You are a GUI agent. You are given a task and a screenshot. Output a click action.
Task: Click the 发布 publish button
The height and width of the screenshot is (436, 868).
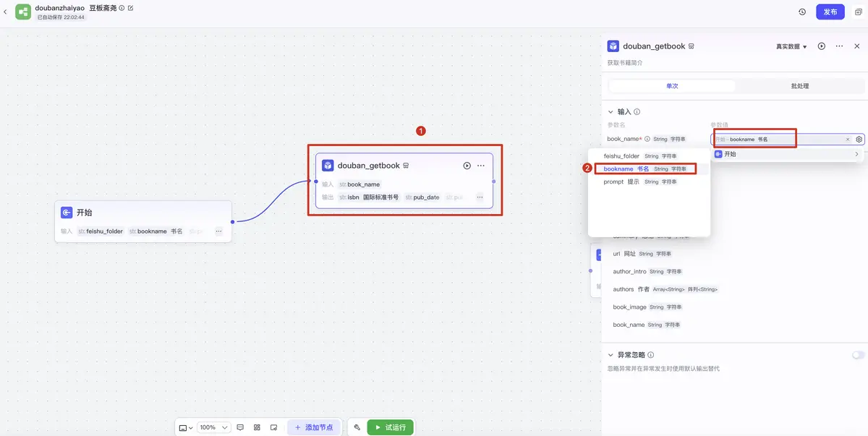830,12
